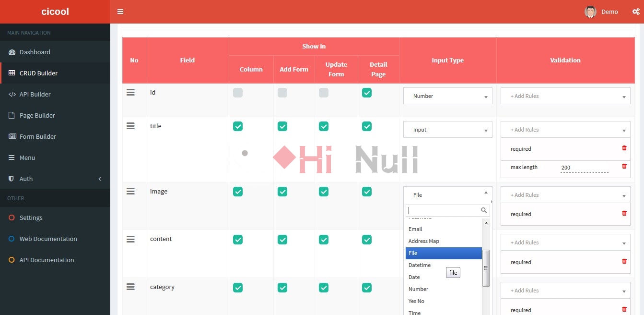Open the image Add Rules dropdown
The width and height of the screenshot is (644, 315).
pos(565,195)
